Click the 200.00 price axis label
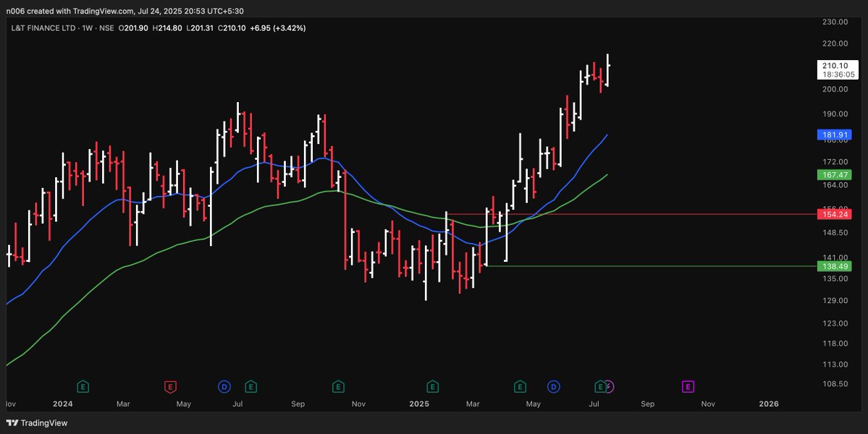 (835, 89)
